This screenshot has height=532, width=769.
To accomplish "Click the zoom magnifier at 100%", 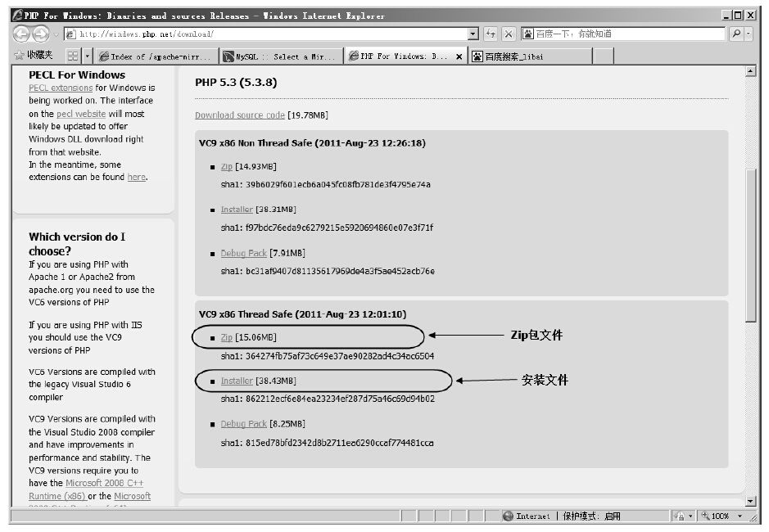I will pos(706,516).
